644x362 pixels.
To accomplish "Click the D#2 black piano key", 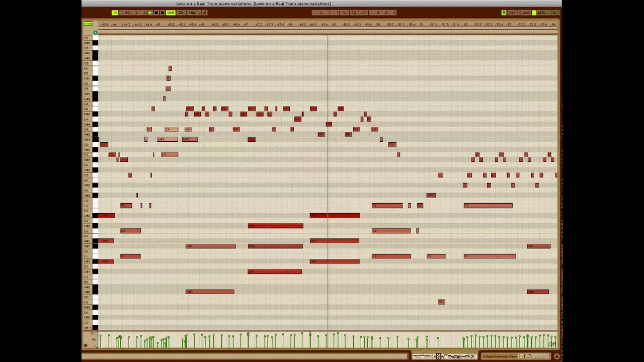I will click(x=95, y=216).
